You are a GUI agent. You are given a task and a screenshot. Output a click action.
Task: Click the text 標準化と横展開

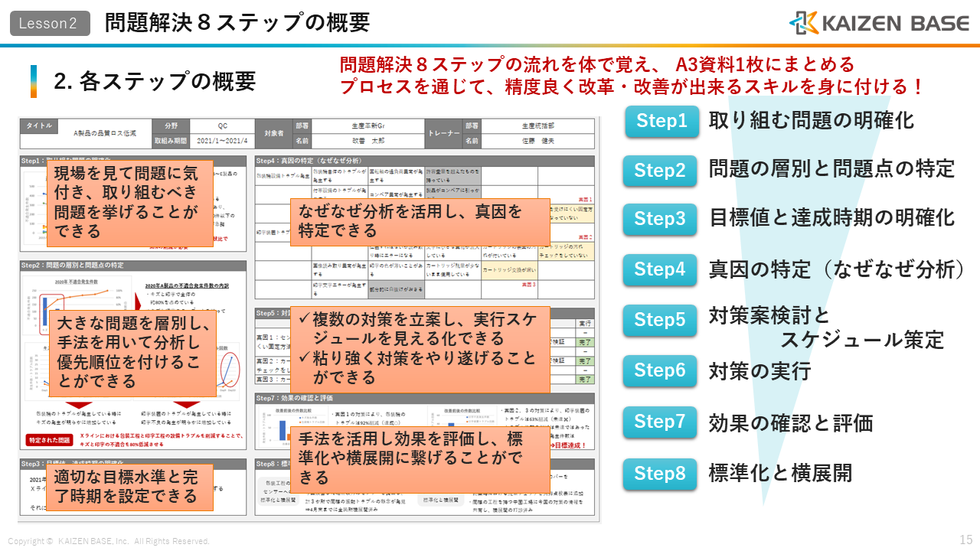(x=780, y=473)
